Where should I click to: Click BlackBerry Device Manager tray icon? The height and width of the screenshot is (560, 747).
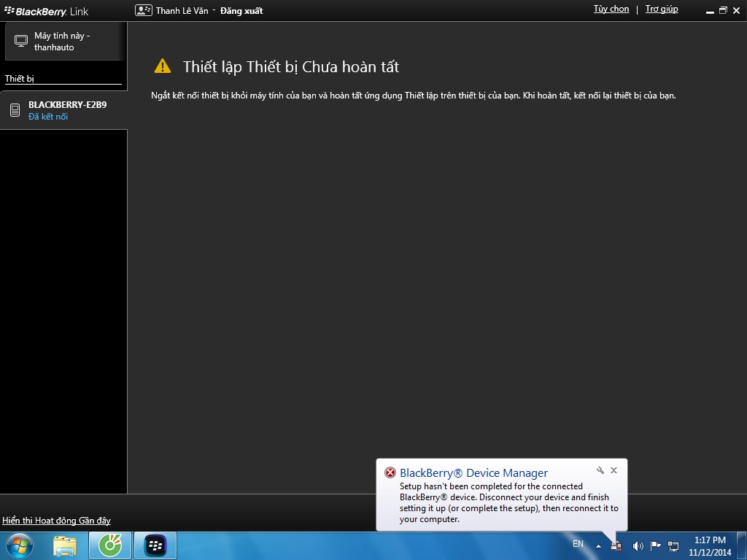pyautogui.click(x=617, y=545)
